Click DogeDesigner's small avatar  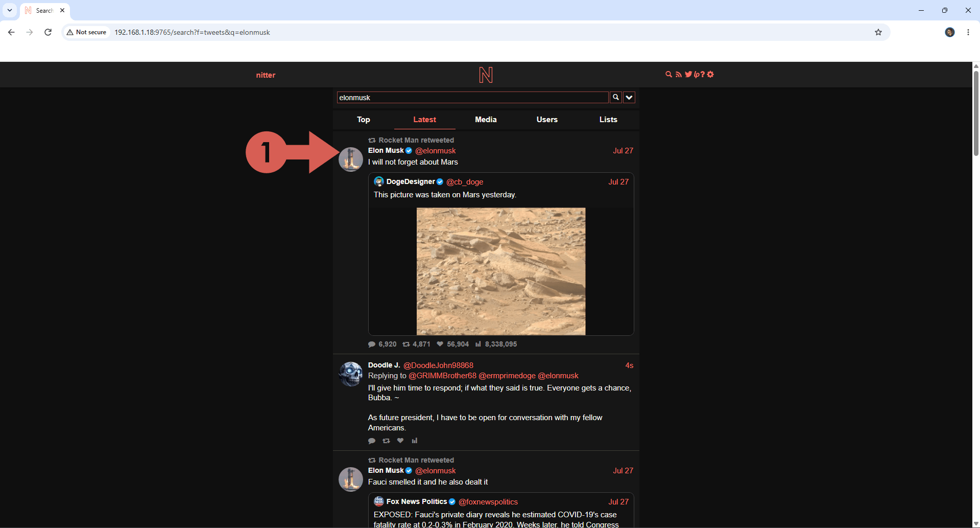tap(379, 182)
